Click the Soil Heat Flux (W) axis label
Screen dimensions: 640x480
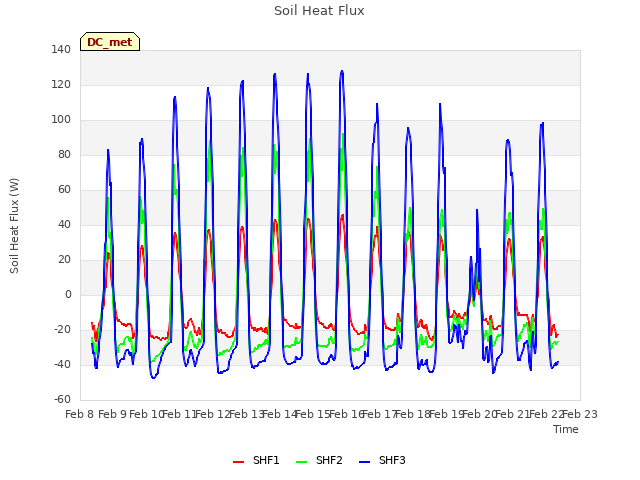click(x=14, y=226)
